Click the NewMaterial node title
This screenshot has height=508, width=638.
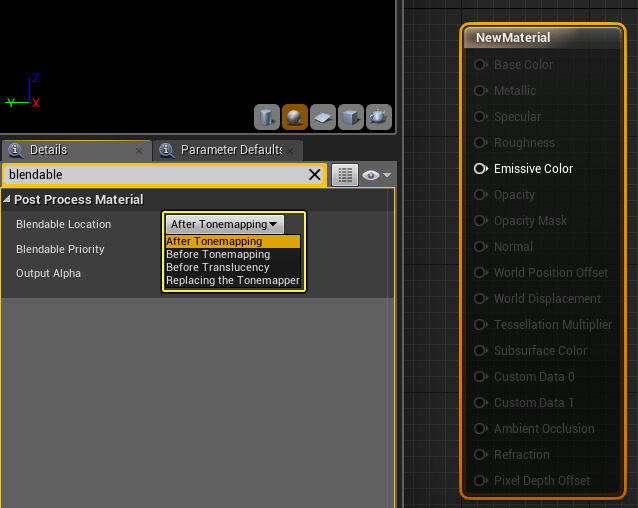coord(513,38)
